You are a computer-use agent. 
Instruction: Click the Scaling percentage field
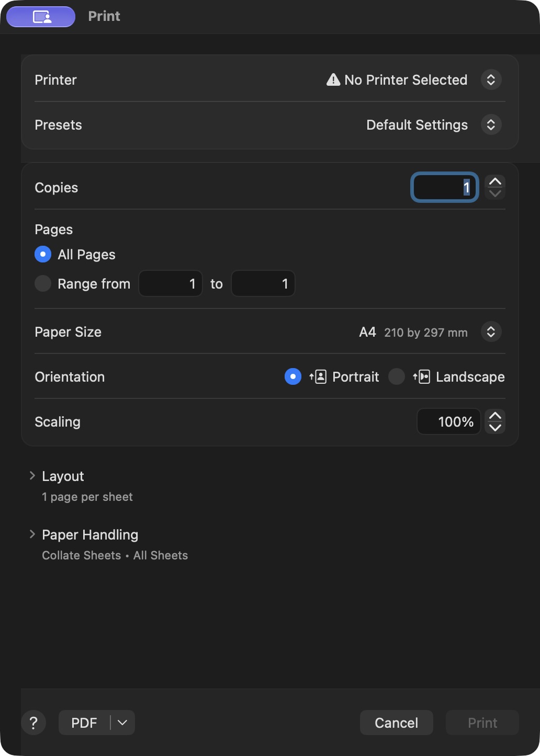449,421
